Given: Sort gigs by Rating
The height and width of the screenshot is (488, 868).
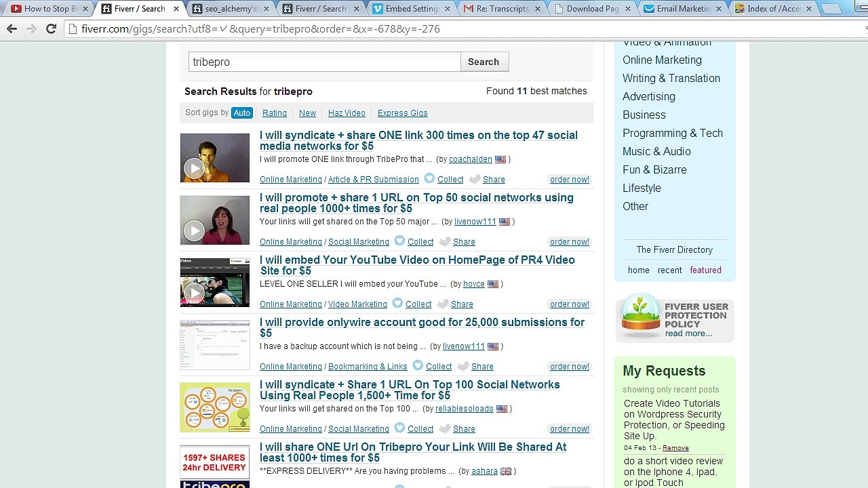Looking at the screenshot, I should pyautogui.click(x=275, y=113).
